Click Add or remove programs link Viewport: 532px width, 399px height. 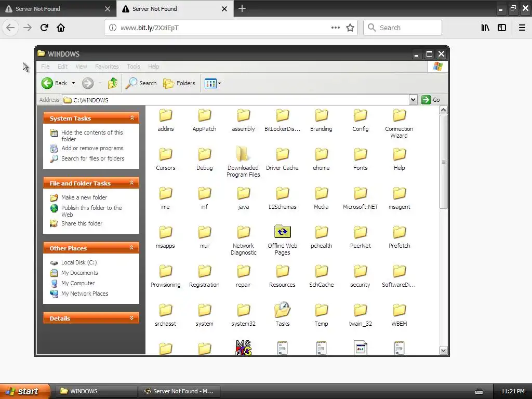[92, 148]
